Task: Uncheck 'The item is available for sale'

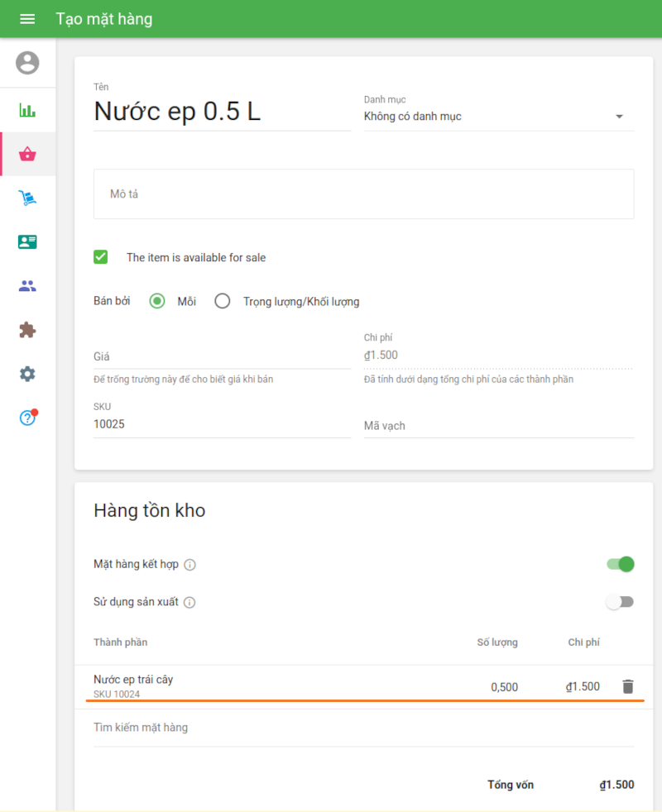Action: 101,257
